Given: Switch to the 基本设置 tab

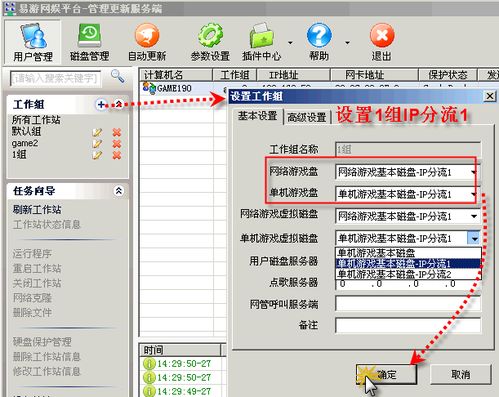Looking at the screenshot, I should 257,116.
